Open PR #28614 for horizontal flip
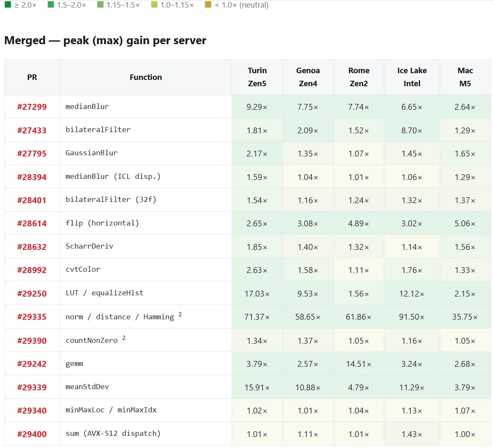This screenshot has height=448, width=494. click(x=32, y=223)
